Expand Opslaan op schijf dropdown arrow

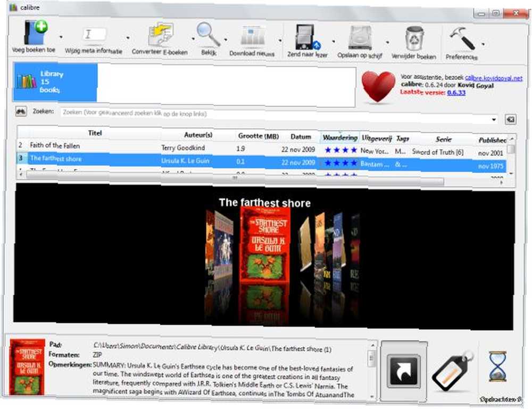(x=387, y=43)
